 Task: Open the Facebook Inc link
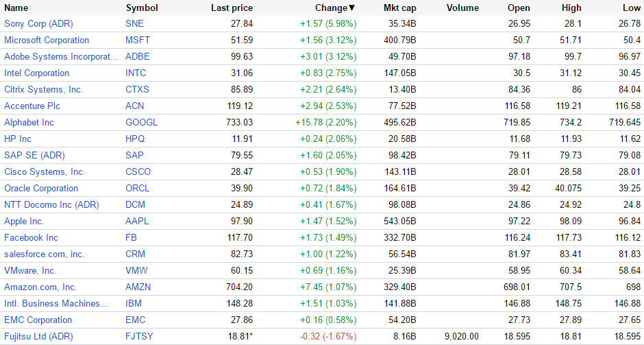pos(31,237)
